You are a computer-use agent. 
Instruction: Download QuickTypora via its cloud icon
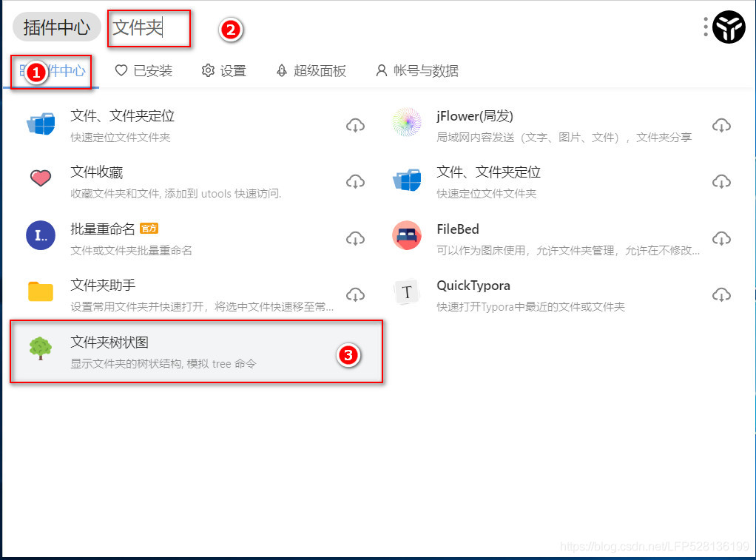point(721,294)
